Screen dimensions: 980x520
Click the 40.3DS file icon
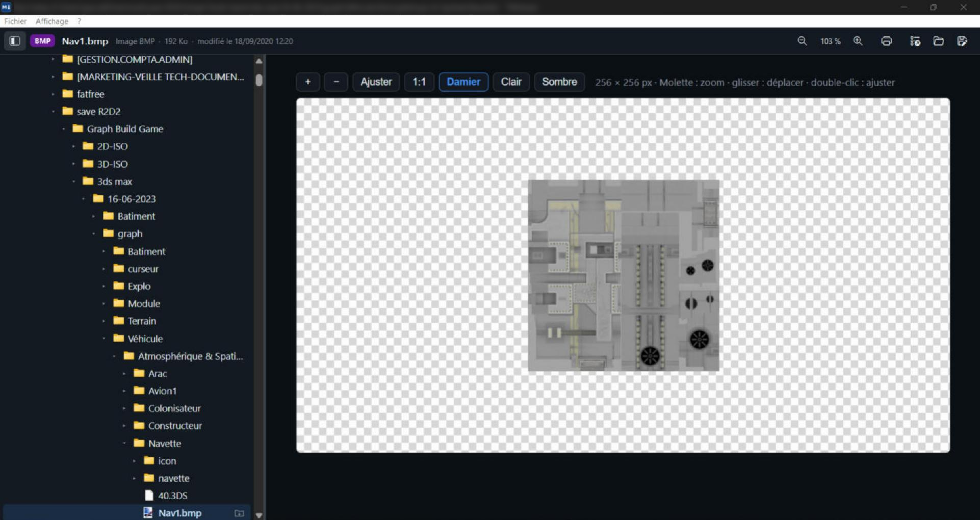149,495
